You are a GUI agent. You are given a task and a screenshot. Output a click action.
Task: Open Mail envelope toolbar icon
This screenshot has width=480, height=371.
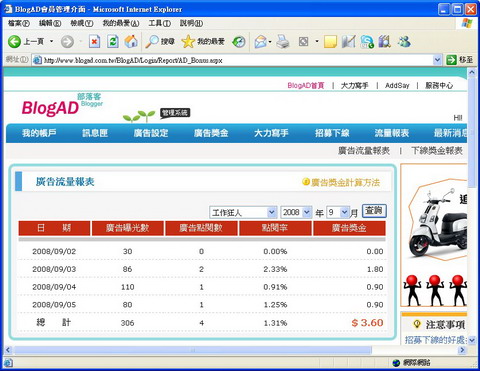(x=261, y=42)
